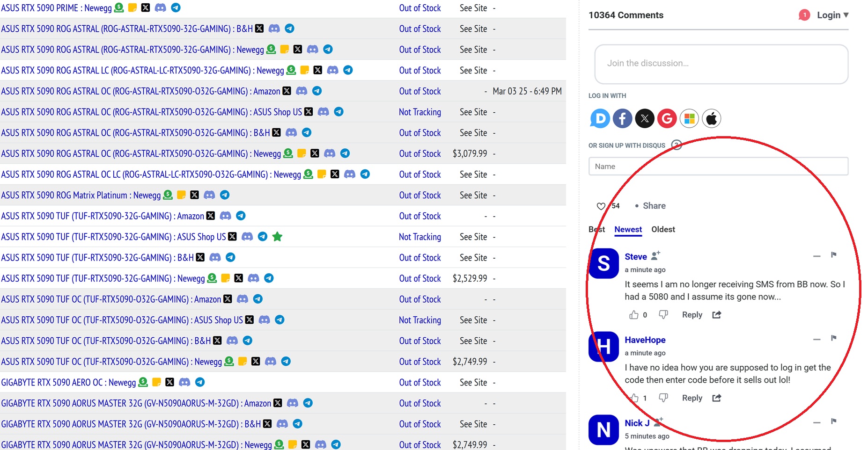Log in with Google icon
The image size is (868, 450).
pos(667,119)
